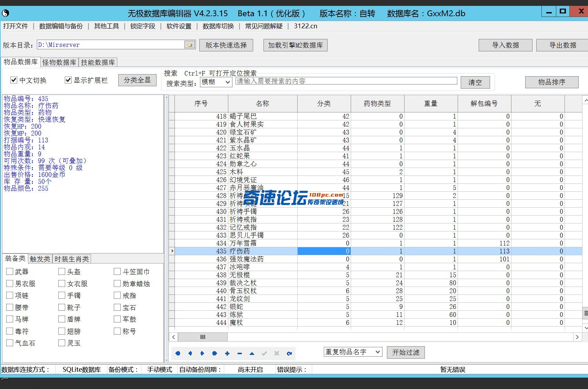Open 其他工具 menu
588x389 pixels.
[107, 26]
